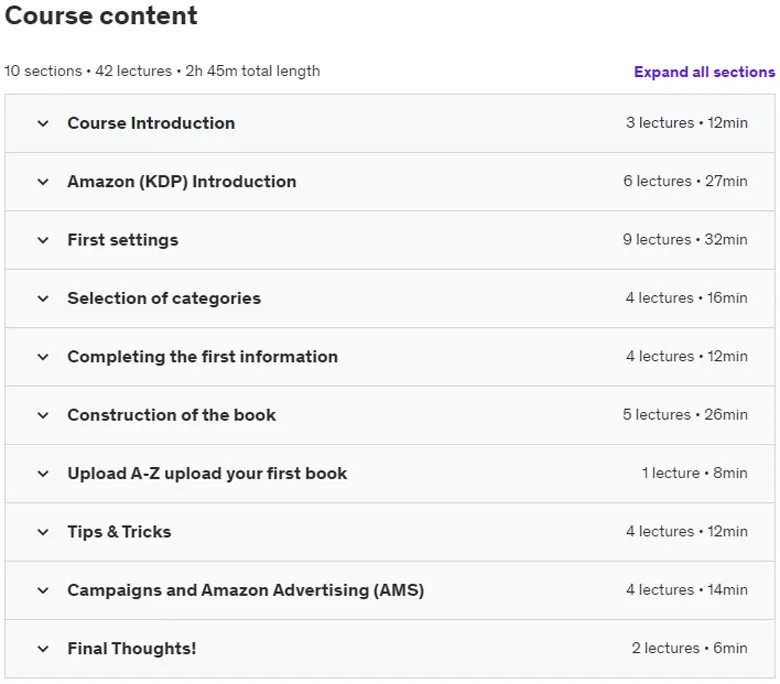
Task: Select the Course Introduction section title
Action: pos(151,123)
